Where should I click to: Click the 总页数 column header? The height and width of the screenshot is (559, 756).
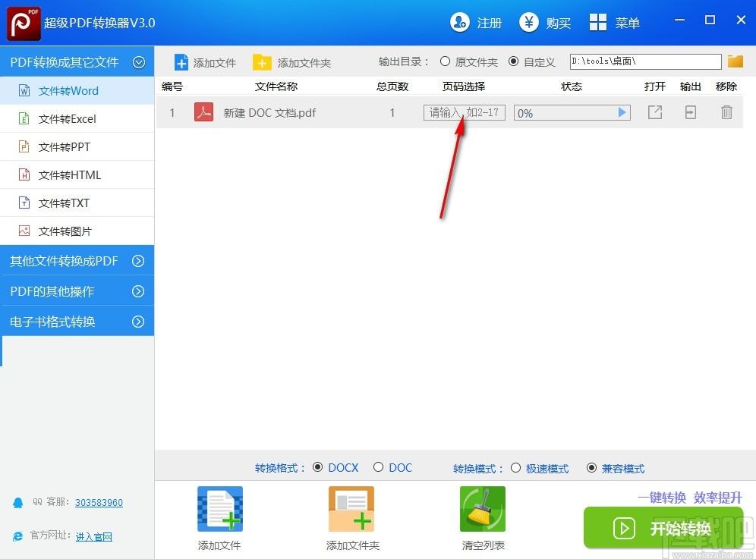click(x=392, y=86)
